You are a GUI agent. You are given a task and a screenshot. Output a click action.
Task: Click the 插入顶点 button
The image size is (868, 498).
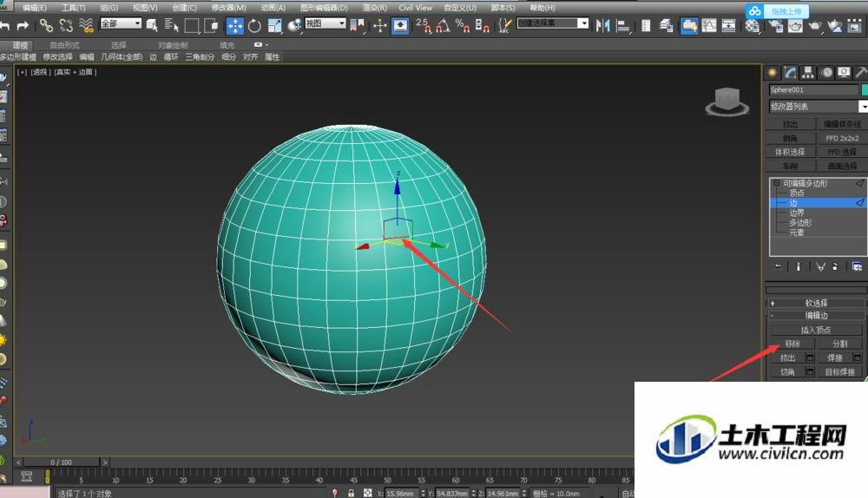pyautogui.click(x=816, y=330)
